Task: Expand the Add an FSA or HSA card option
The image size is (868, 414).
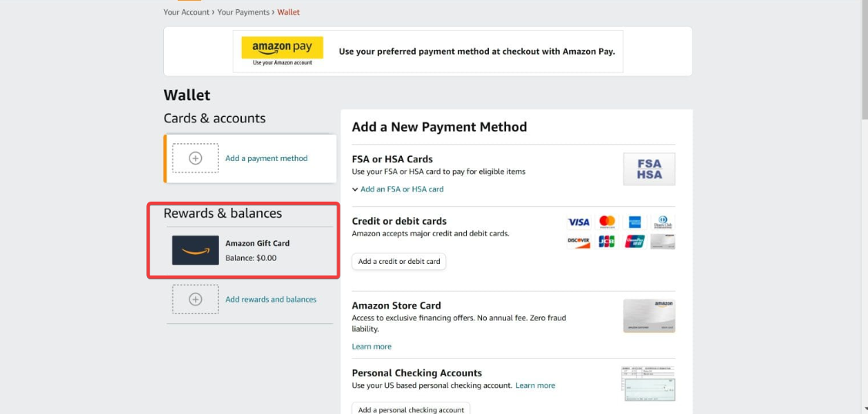Action: (397, 189)
